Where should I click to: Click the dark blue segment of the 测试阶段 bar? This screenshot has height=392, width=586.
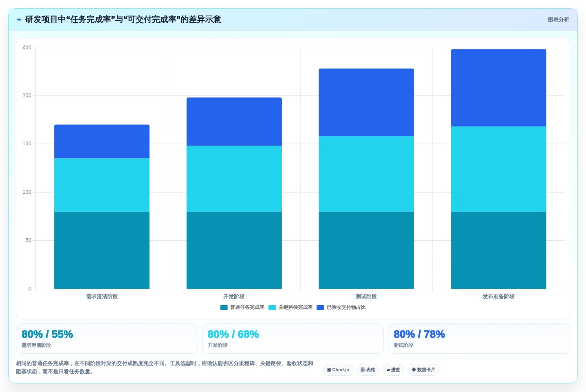[x=366, y=102]
